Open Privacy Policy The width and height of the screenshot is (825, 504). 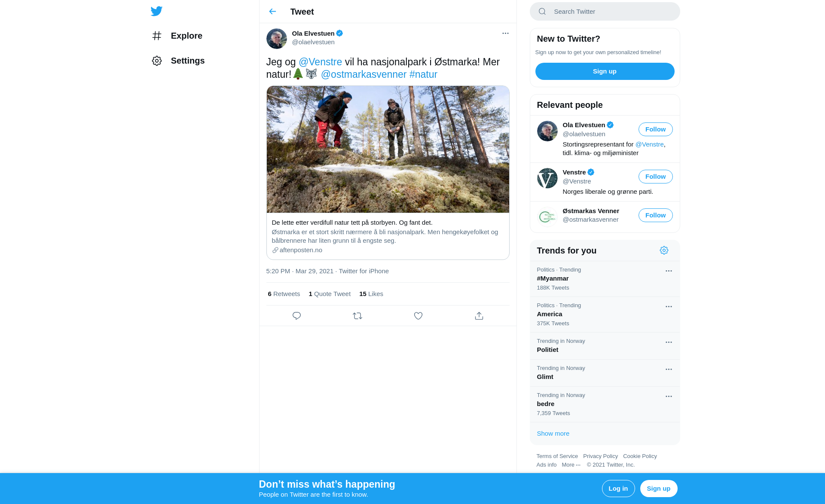600,456
